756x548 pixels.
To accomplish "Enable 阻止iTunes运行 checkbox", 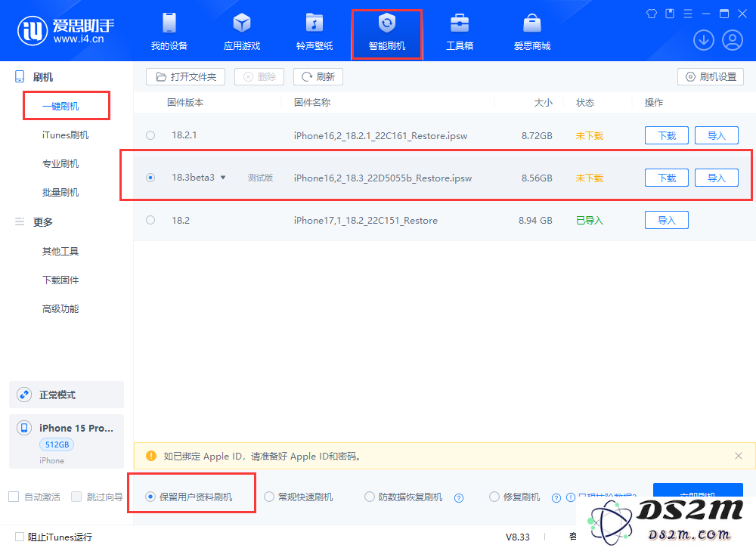I will tap(20, 537).
